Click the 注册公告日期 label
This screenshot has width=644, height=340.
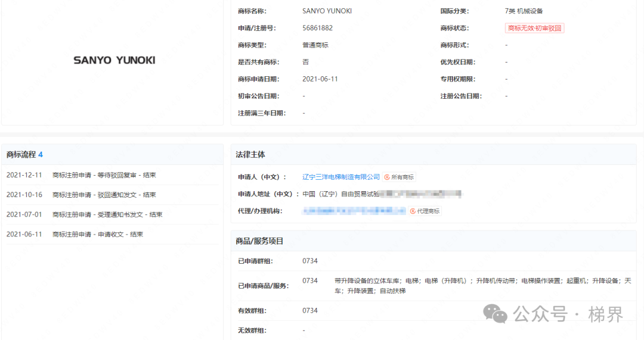tap(461, 96)
